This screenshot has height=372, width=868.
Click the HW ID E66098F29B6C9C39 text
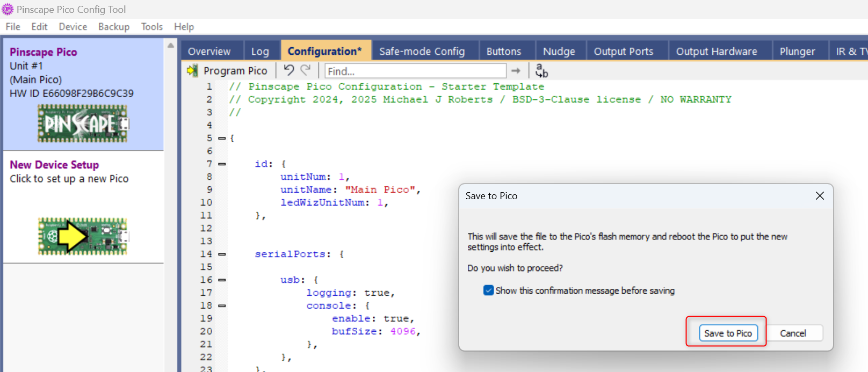(71, 93)
